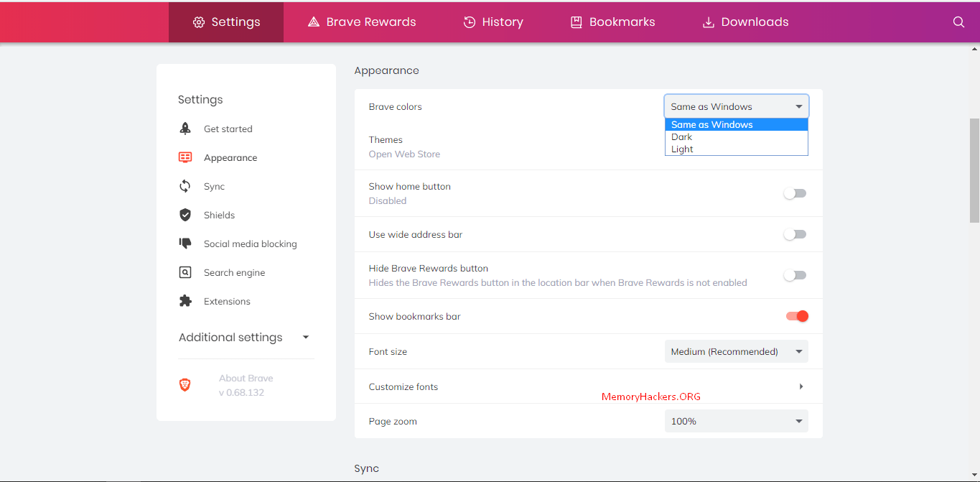980x482 pixels.
Task: Click the Themes row label
Action: point(386,140)
